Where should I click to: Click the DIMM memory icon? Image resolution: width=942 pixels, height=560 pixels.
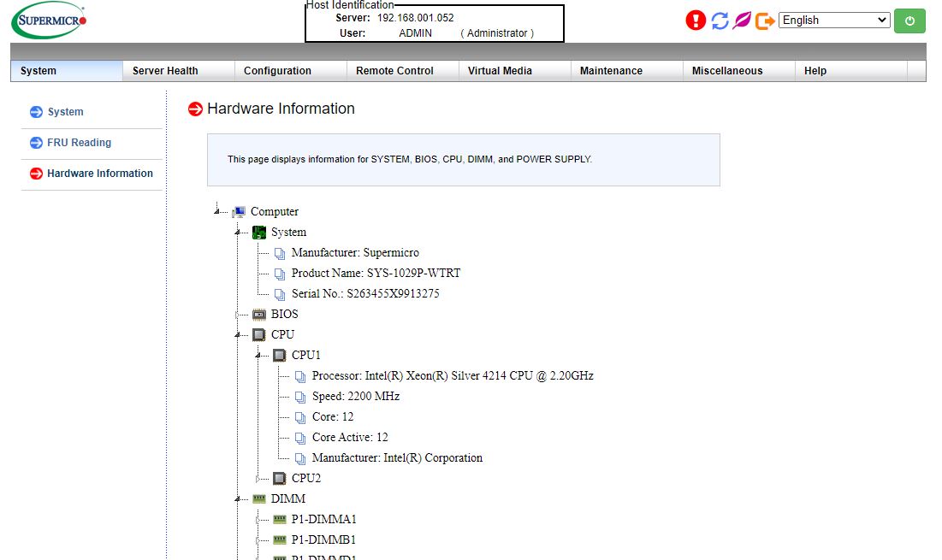(259, 498)
